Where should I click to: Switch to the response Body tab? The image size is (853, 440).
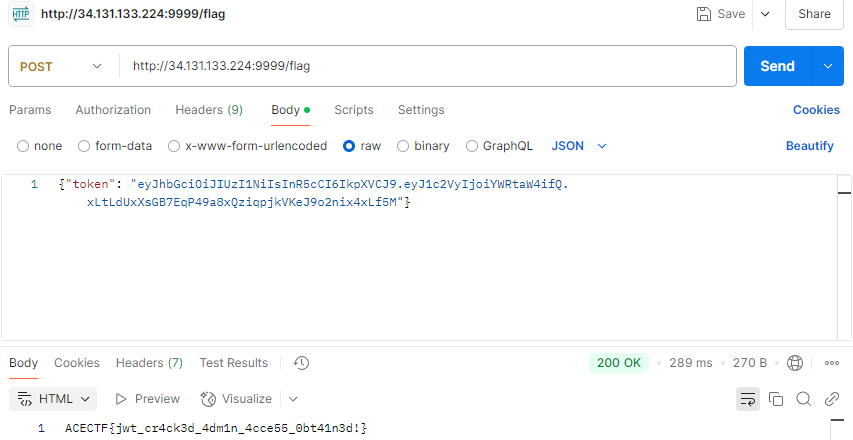[23, 363]
